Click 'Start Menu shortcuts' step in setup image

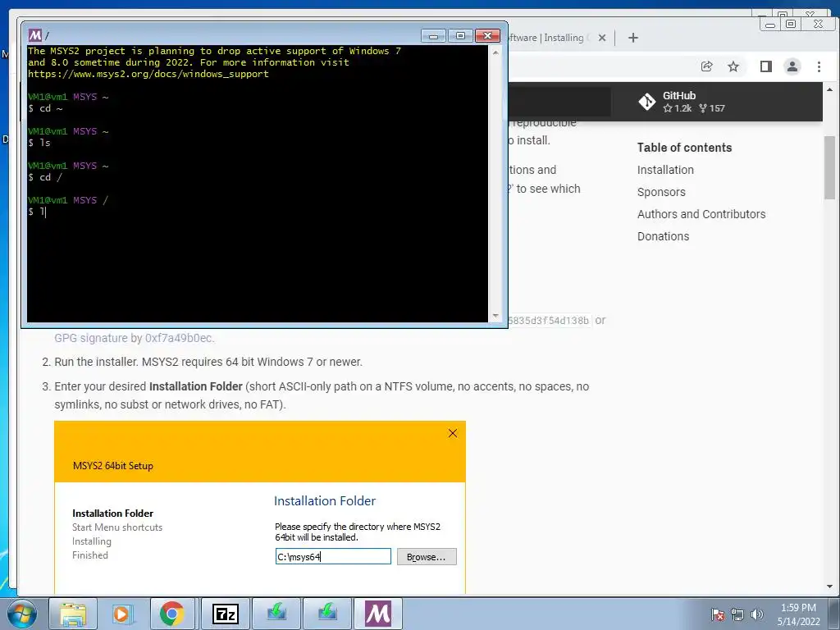pos(117,527)
